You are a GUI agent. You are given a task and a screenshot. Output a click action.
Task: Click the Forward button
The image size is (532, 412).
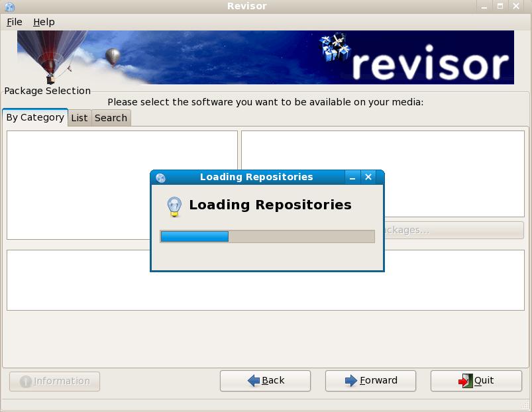click(370, 381)
